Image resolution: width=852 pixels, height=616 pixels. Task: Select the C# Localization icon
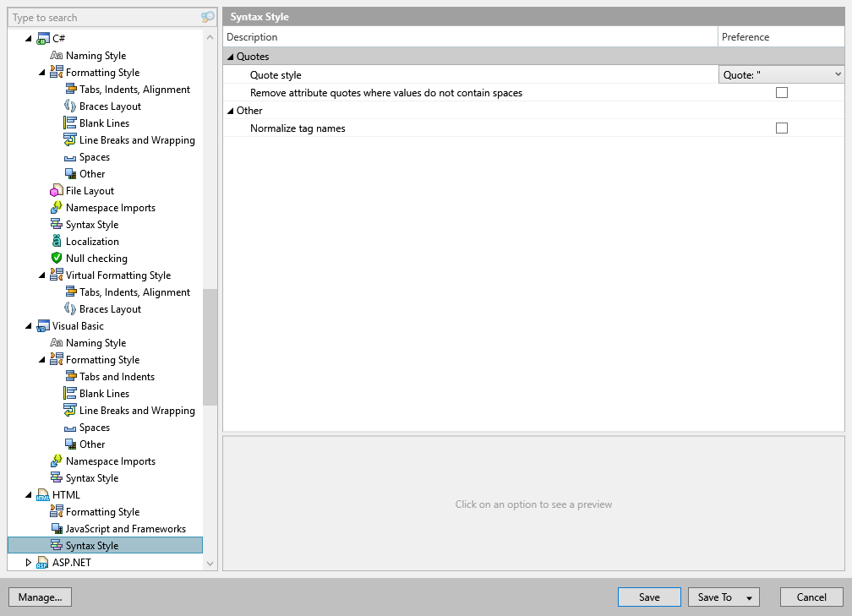click(57, 241)
